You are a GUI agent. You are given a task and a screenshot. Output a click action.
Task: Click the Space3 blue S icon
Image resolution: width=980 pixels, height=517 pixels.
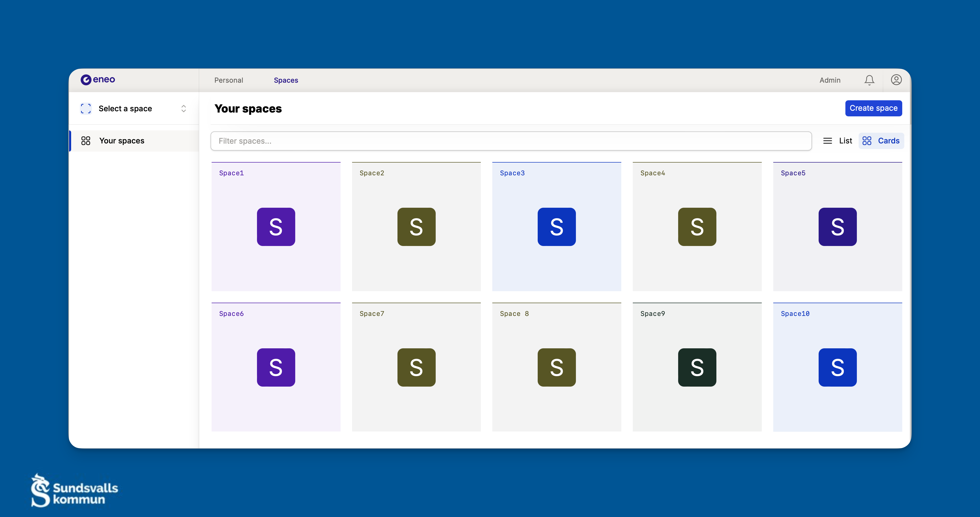(x=556, y=227)
